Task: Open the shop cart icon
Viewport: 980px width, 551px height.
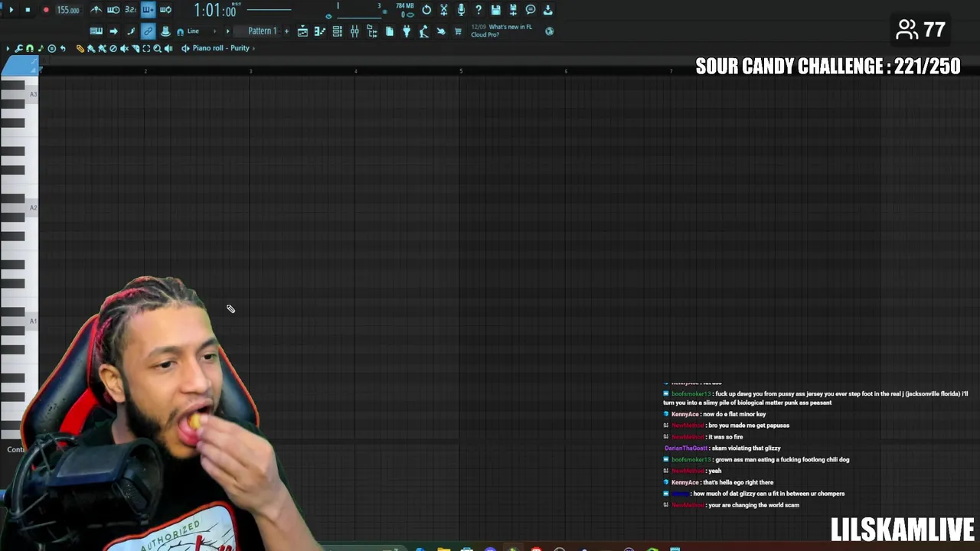Action: coord(458,31)
